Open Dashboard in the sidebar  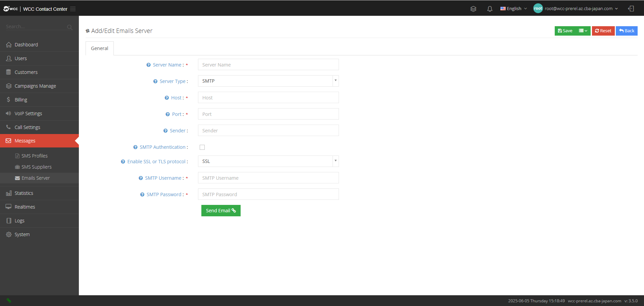(39, 45)
